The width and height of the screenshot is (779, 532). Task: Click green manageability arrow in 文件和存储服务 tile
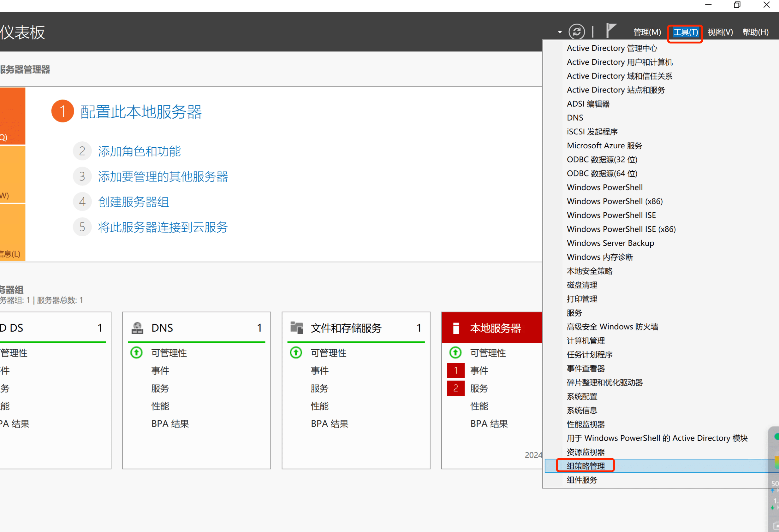point(296,352)
